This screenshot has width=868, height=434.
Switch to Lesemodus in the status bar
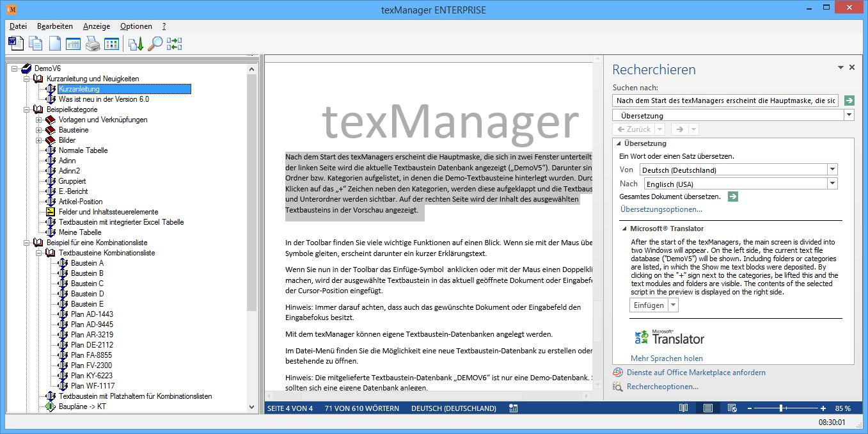point(683,408)
